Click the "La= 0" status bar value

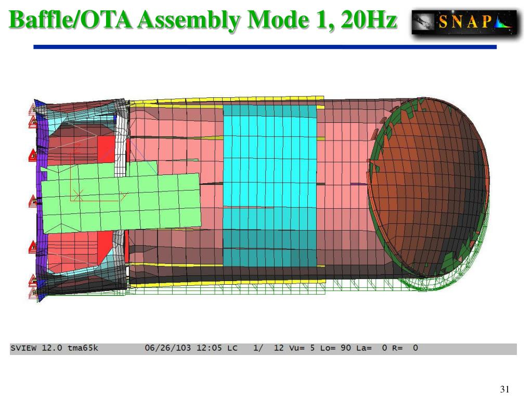coord(371,348)
